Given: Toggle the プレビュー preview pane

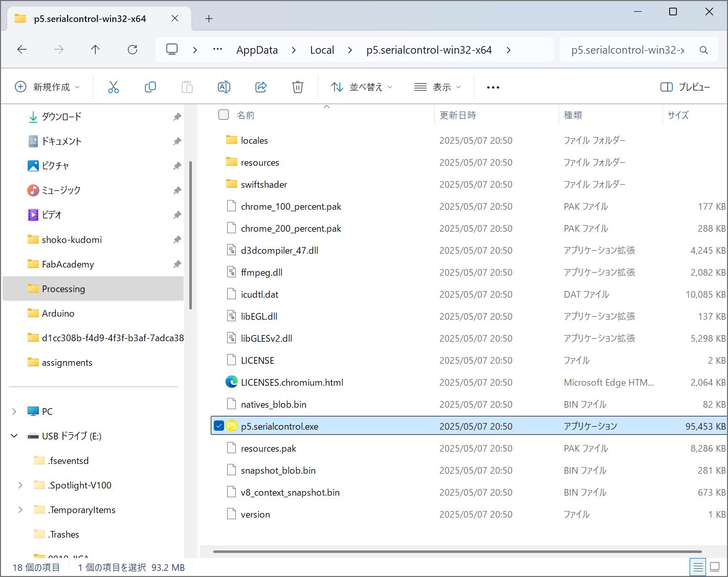Looking at the screenshot, I should coord(685,87).
